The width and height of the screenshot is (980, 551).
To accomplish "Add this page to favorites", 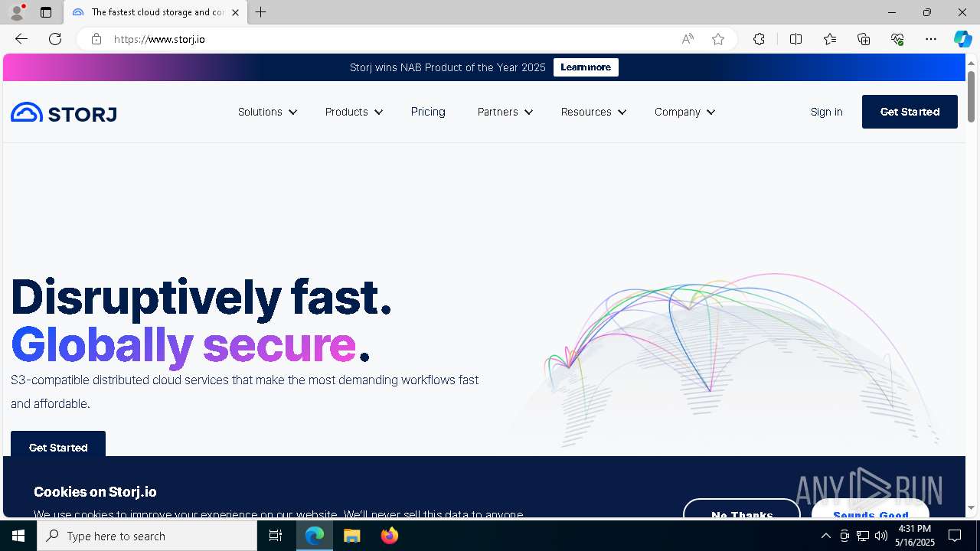I will 718,39.
